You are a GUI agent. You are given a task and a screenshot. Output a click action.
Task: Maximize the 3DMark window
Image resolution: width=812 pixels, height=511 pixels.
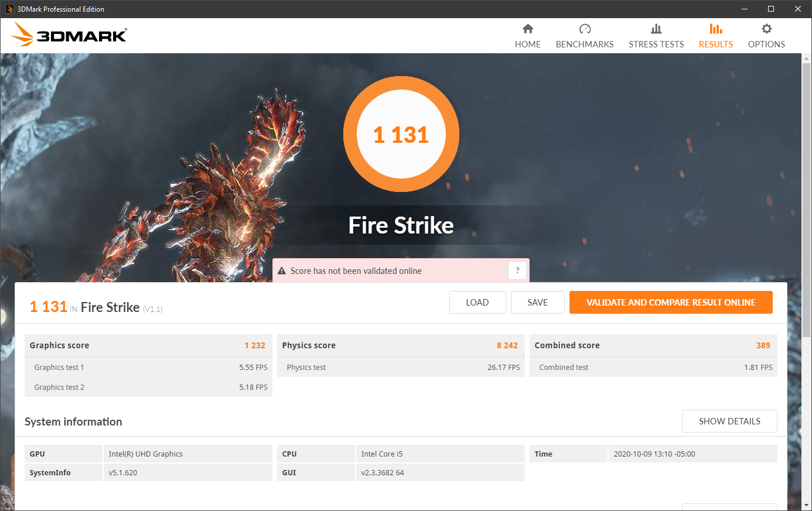[771, 9]
